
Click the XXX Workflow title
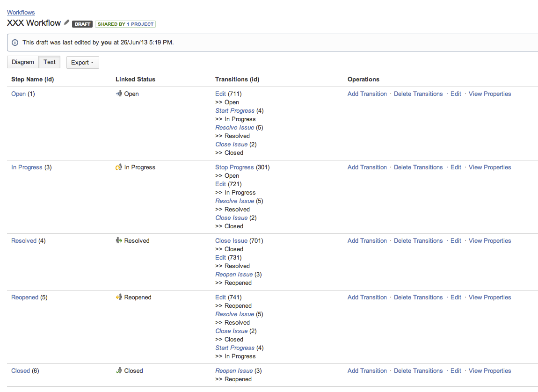pos(34,23)
